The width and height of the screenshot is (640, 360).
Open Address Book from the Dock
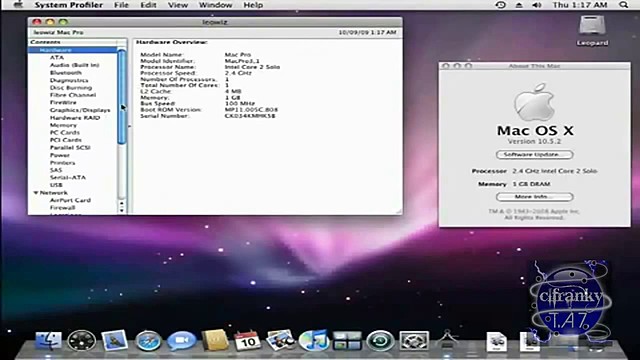(215, 340)
